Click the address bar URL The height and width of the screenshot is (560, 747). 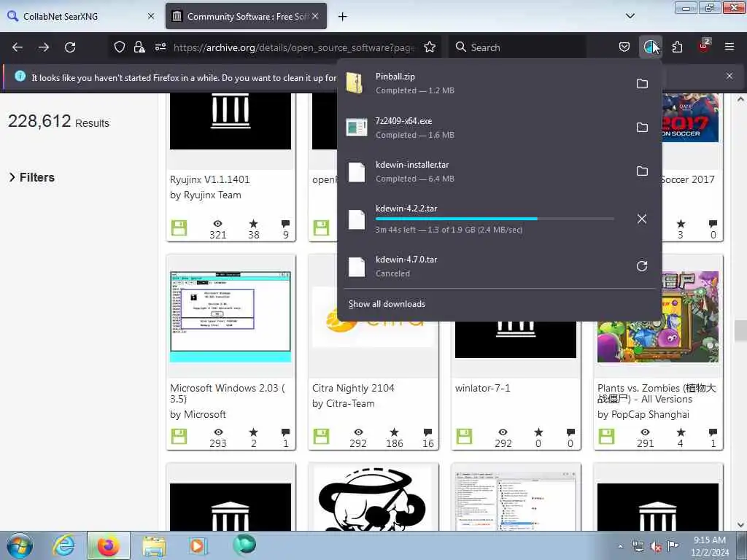point(294,47)
